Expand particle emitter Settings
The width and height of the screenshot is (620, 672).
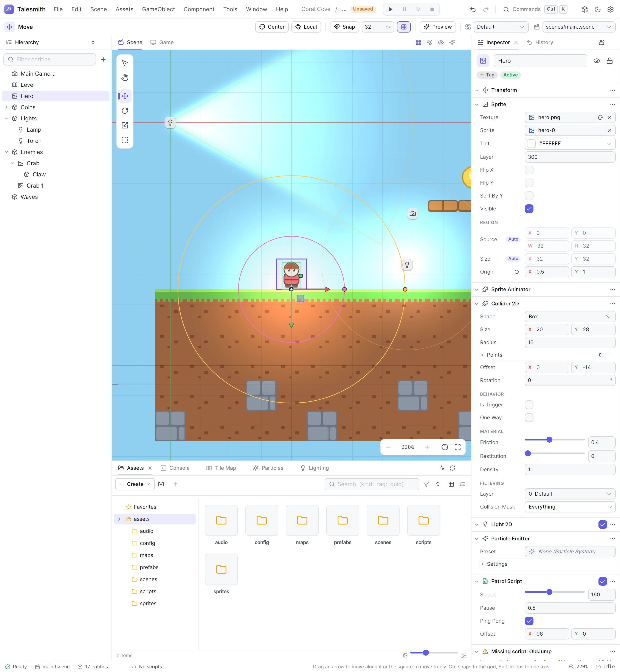tap(482, 564)
